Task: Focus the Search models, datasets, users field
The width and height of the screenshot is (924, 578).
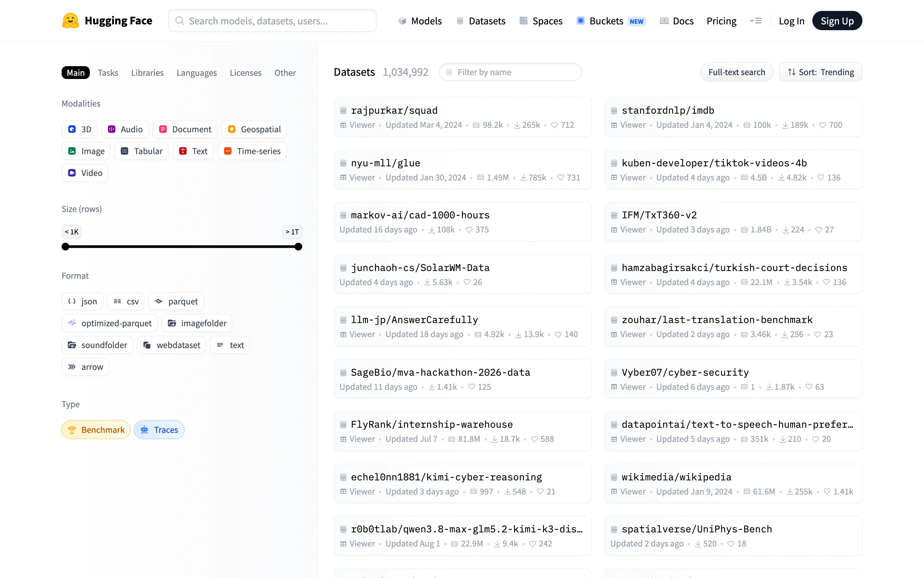Action: pyautogui.click(x=272, y=21)
